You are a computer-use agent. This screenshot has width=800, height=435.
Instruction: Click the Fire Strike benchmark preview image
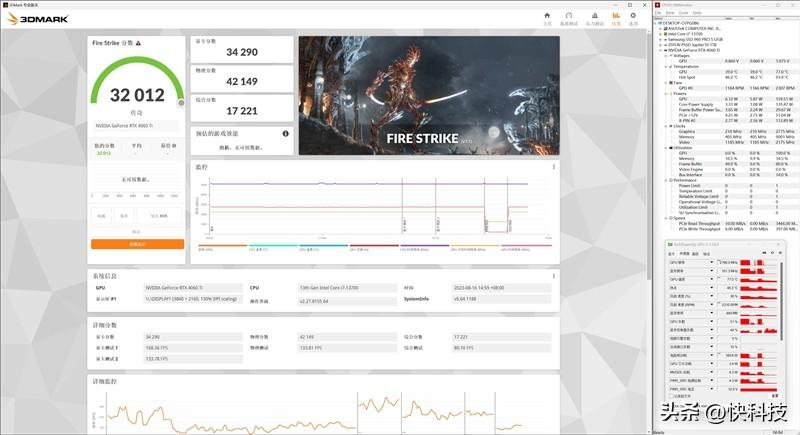point(429,95)
